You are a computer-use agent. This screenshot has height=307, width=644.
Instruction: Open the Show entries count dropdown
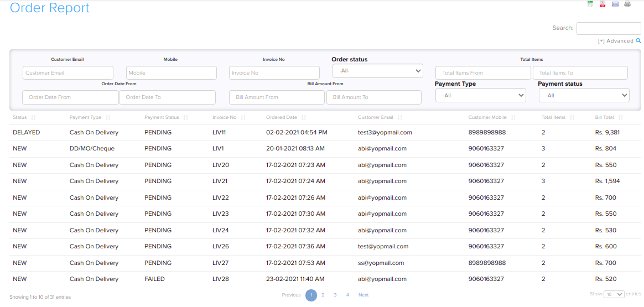click(614, 294)
